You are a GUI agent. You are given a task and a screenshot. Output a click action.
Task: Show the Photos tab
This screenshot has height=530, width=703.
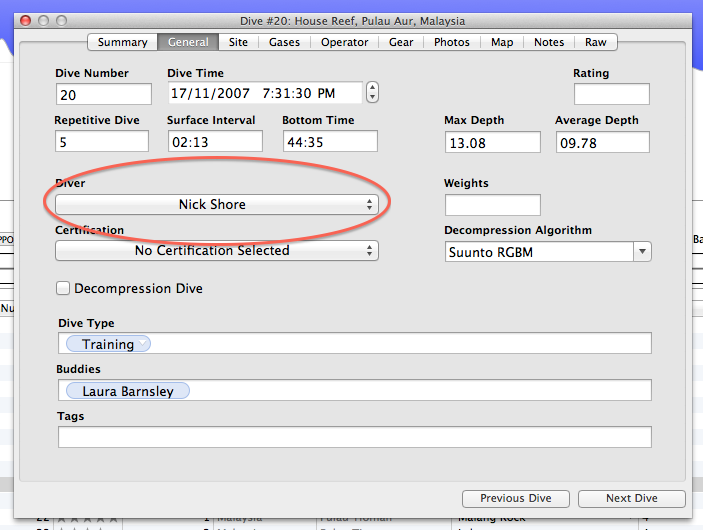pos(451,42)
